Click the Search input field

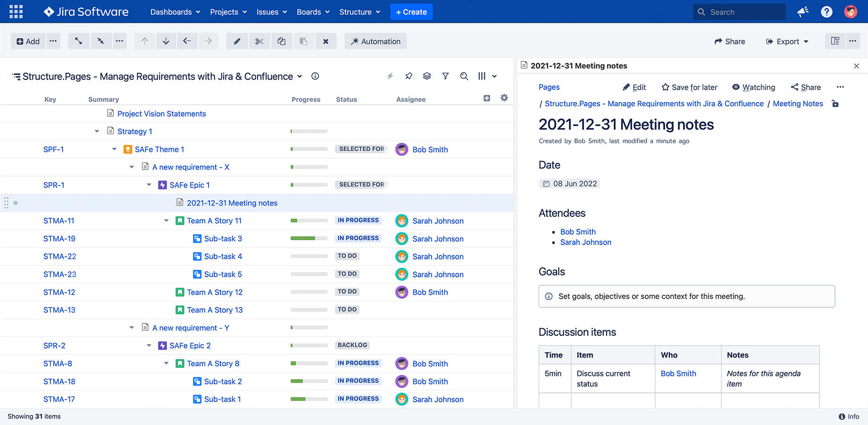pyautogui.click(x=739, y=12)
